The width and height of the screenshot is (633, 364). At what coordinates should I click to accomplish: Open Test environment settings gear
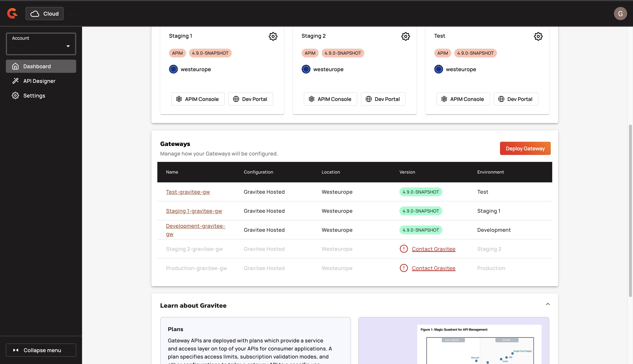pos(538,36)
